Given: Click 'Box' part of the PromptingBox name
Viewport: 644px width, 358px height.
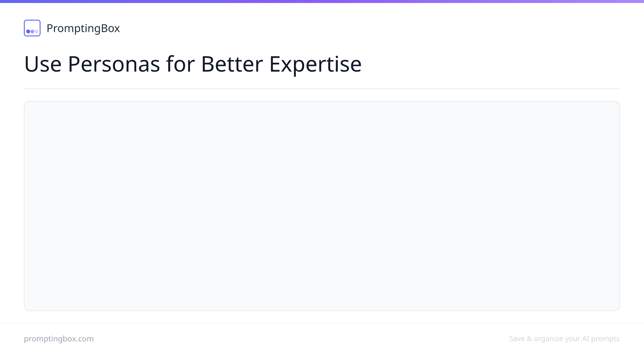Looking at the screenshot, I should click(110, 28).
